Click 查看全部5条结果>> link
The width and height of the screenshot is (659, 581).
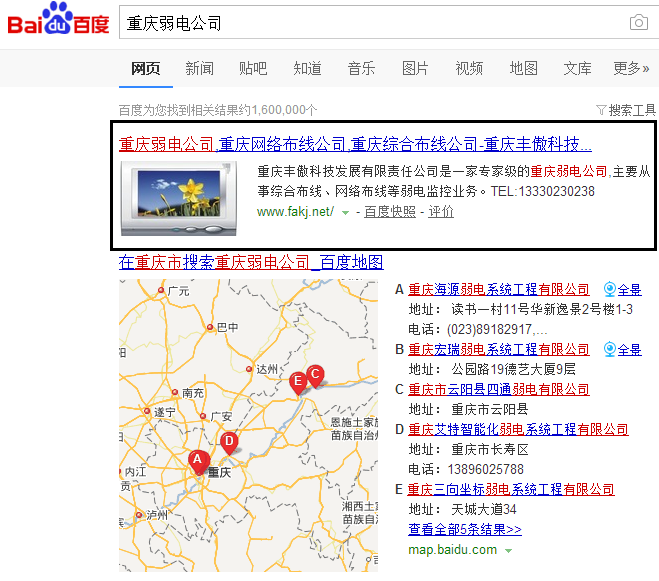[464, 529]
